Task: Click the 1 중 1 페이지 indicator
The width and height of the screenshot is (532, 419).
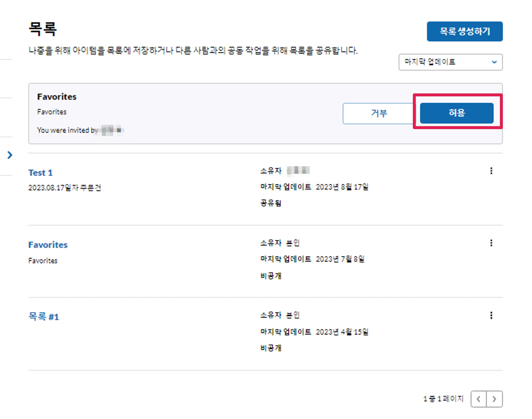Action: [x=443, y=399]
